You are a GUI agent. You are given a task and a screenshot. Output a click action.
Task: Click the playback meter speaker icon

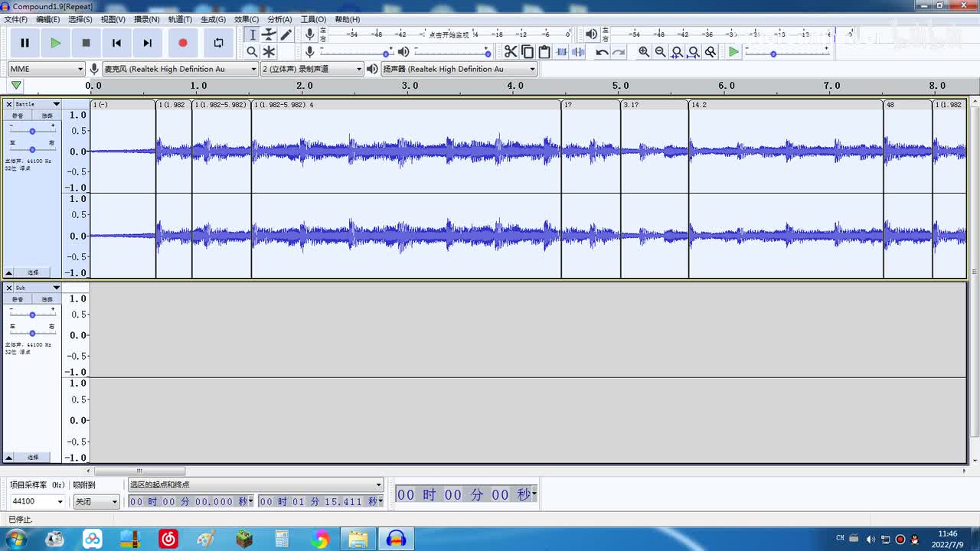click(591, 34)
